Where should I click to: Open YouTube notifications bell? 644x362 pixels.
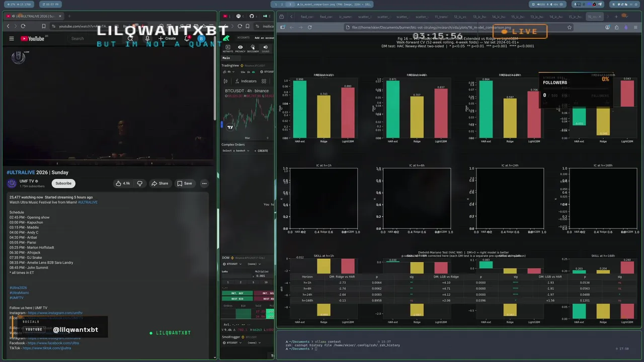pos(187,39)
